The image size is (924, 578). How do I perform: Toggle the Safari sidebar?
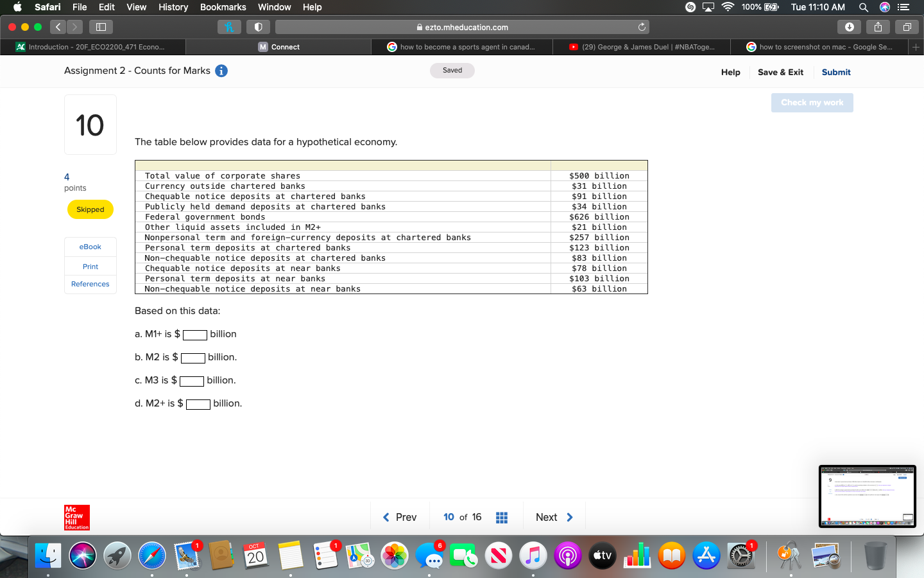(101, 26)
